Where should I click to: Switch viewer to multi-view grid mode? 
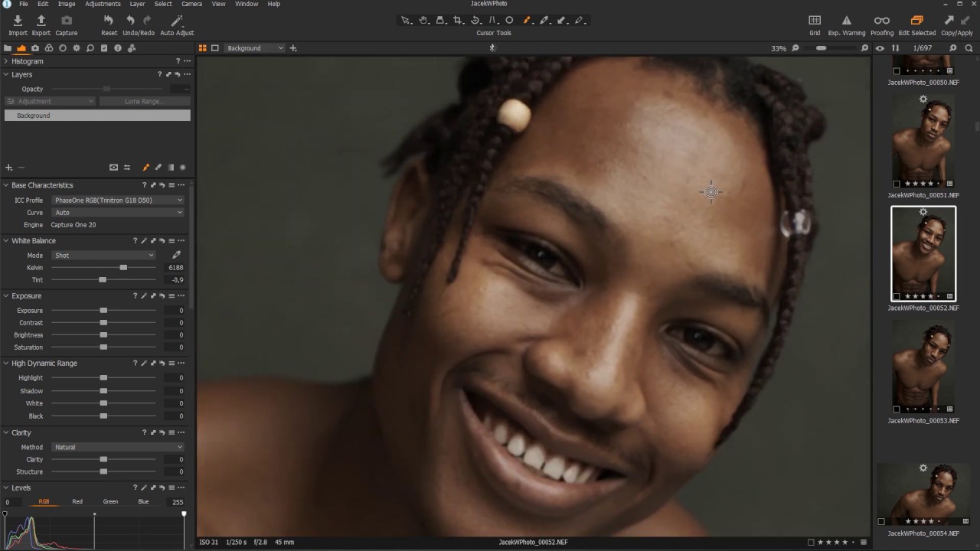pos(203,48)
